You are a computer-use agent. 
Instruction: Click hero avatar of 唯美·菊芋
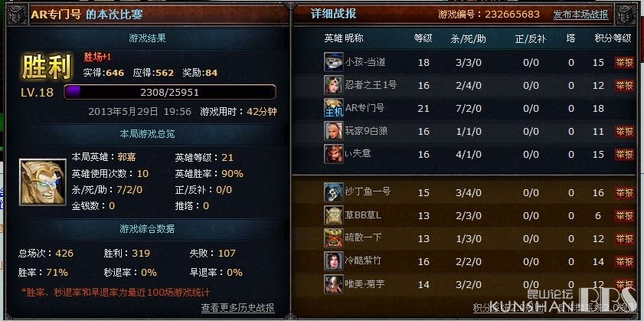(334, 284)
